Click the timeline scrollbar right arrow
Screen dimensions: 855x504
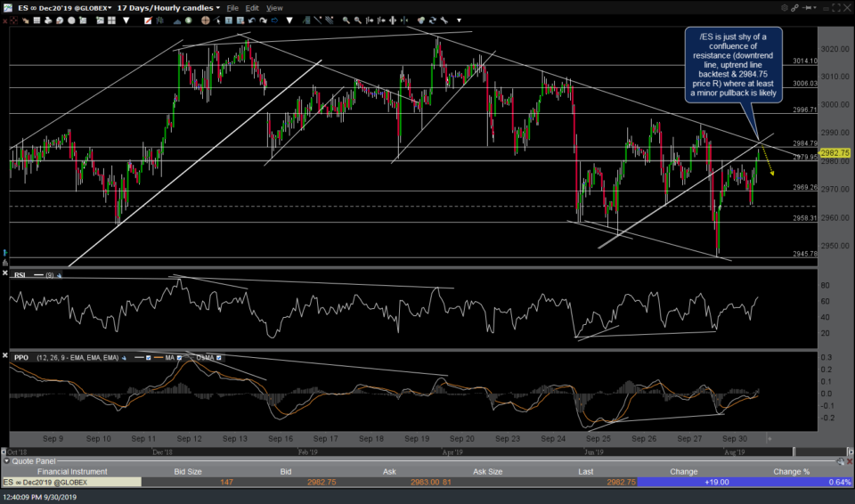(x=850, y=451)
